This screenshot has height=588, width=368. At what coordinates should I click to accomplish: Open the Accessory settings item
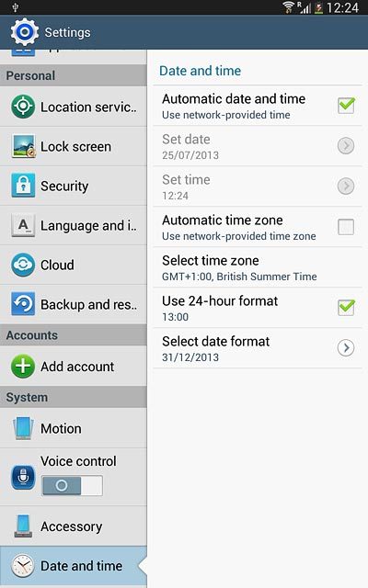click(74, 526)
